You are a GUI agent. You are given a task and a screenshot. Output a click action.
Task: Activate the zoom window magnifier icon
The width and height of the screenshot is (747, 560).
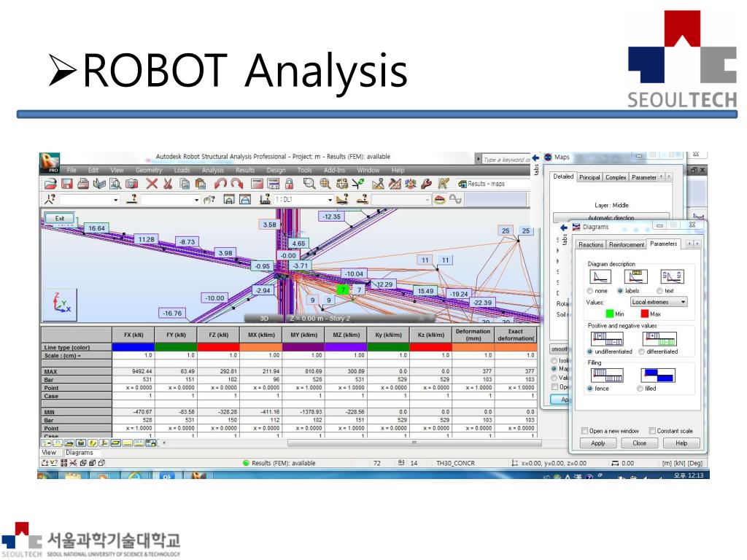pyautogui.click(x=309, y=184)
